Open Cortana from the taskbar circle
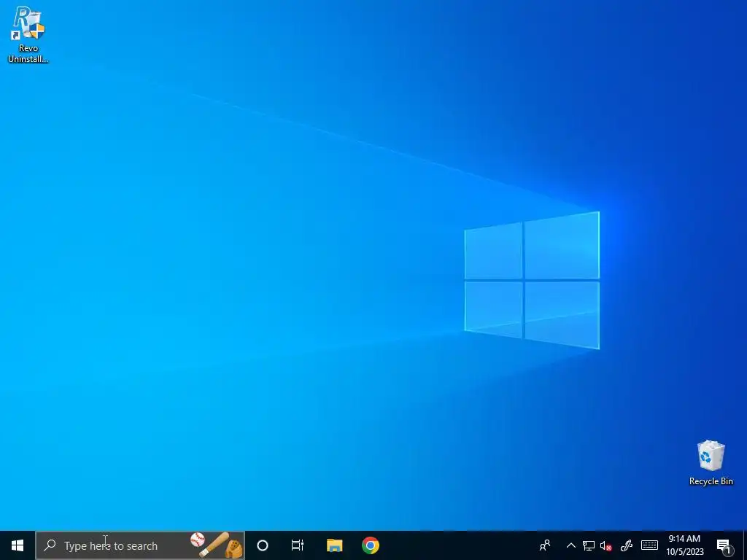This screenshot has height=560, width=747. pos(263,545)
